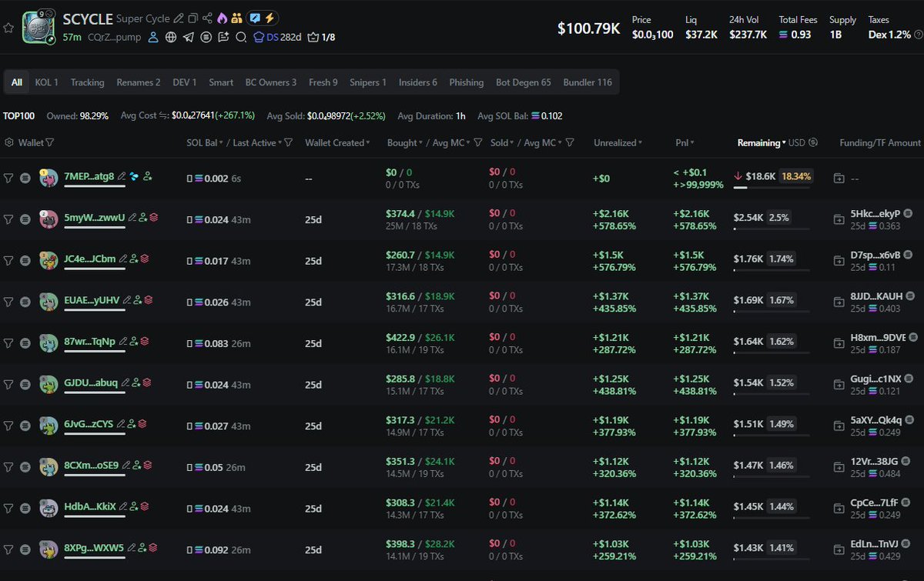Click the purple flame icon
Viewport: 924px width, 581px height.
[222, 18]
